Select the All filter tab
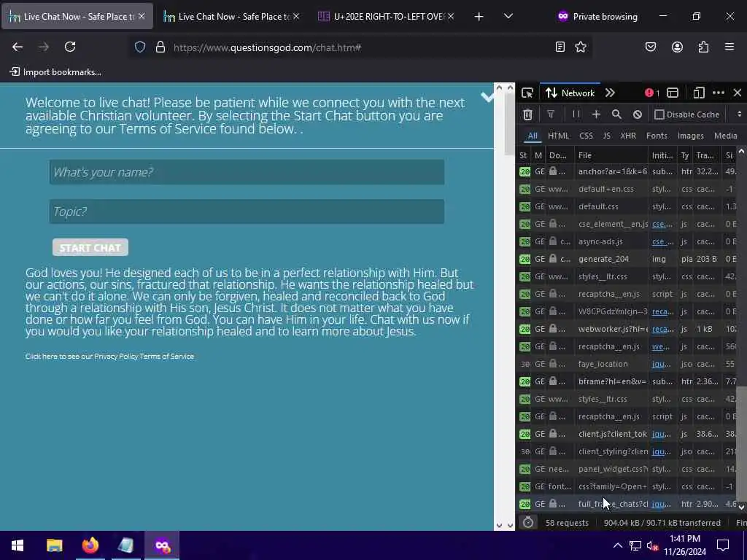747x560 pixels. pyautogui.click(x=533, y=136)
